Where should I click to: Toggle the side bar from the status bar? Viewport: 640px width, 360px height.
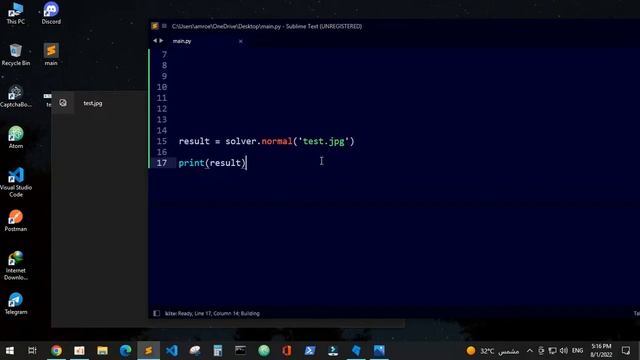(156, 313)
